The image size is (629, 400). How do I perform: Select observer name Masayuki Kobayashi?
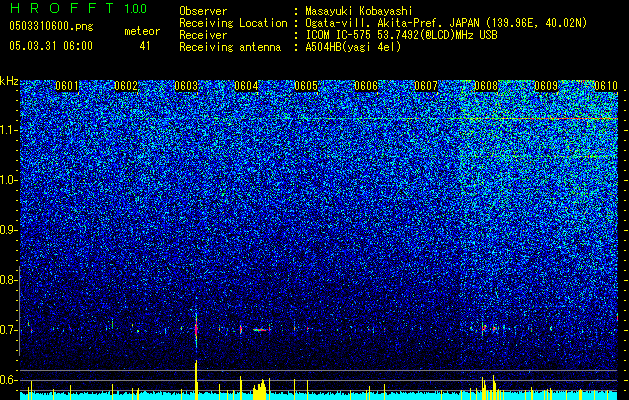[358, 12]
